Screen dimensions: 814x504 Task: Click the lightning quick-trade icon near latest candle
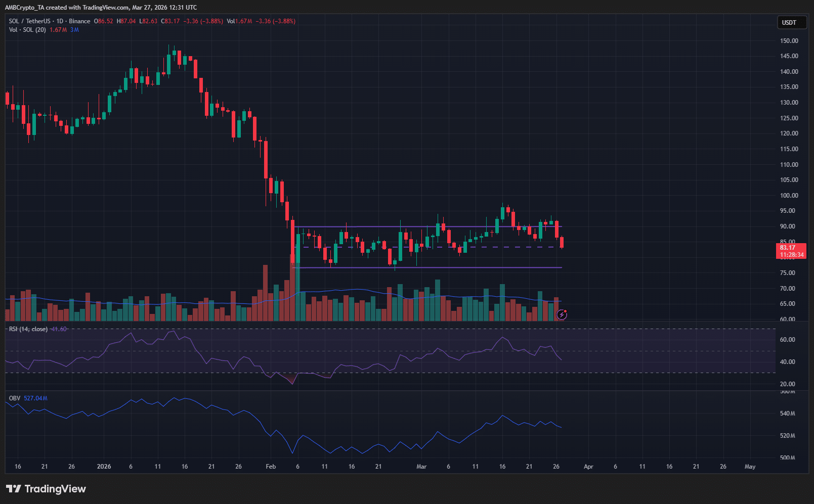pos(562,314)
